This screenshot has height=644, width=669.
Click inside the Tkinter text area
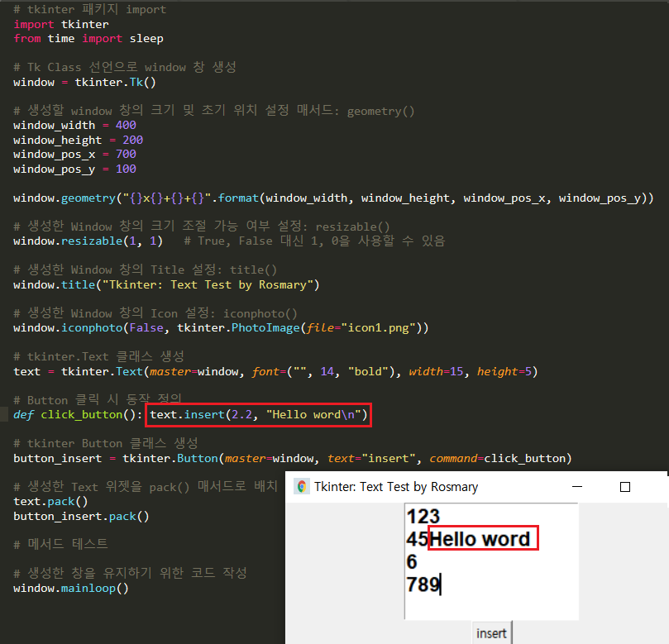[491, 561]
